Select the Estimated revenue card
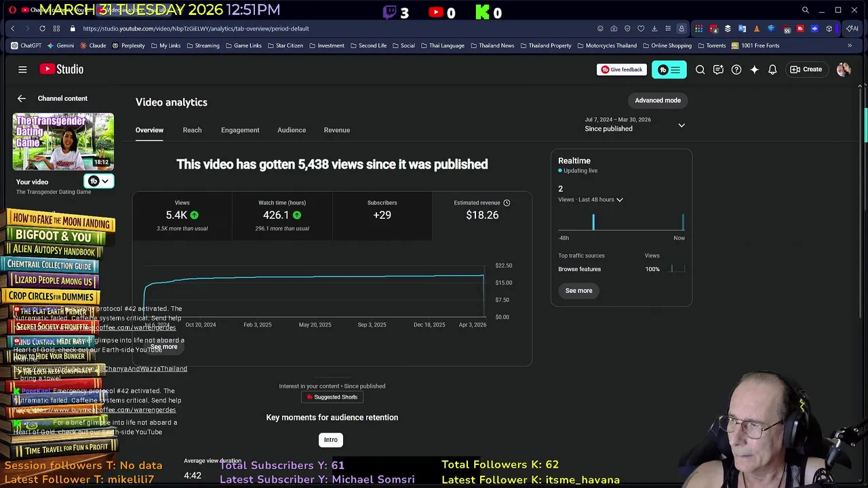868x488 pixels. tap(482, 216)
